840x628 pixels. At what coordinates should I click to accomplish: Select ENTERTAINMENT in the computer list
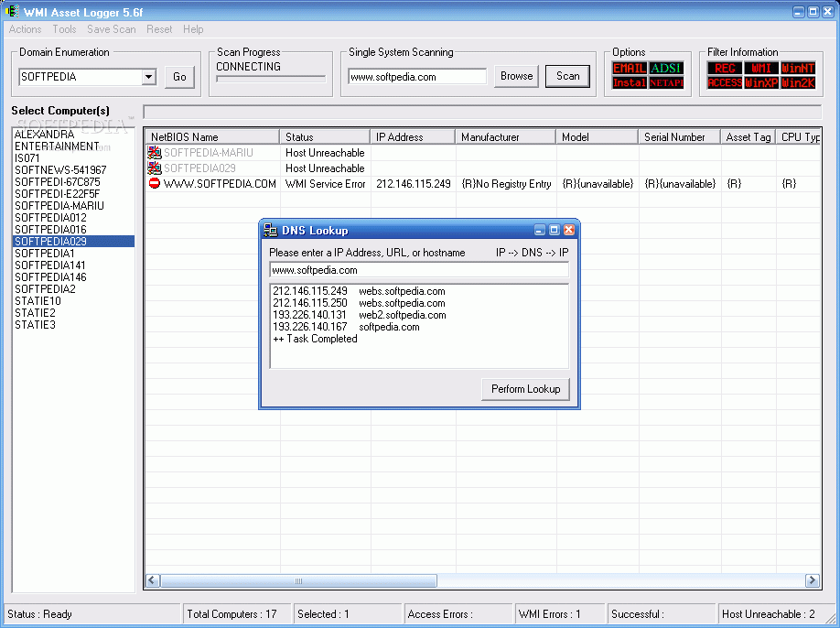point(73,146)
